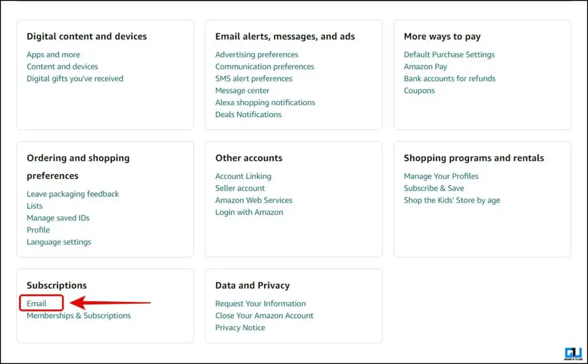Image resolution: width=588 pixels, height=364 pixels.
Task: Go to Communication preferences
Action: pos(265,67)
